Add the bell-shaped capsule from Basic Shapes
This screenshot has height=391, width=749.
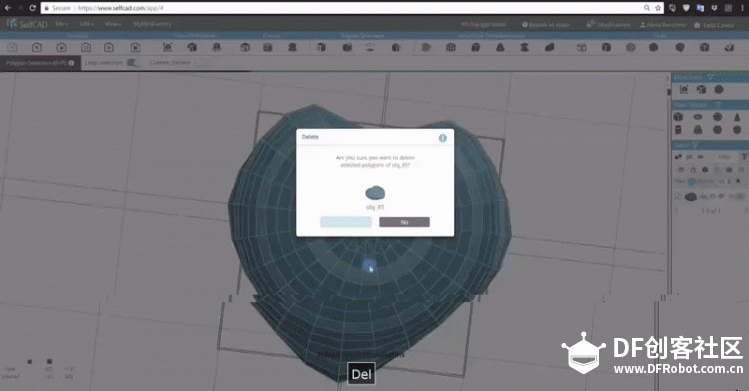[698, 130]
